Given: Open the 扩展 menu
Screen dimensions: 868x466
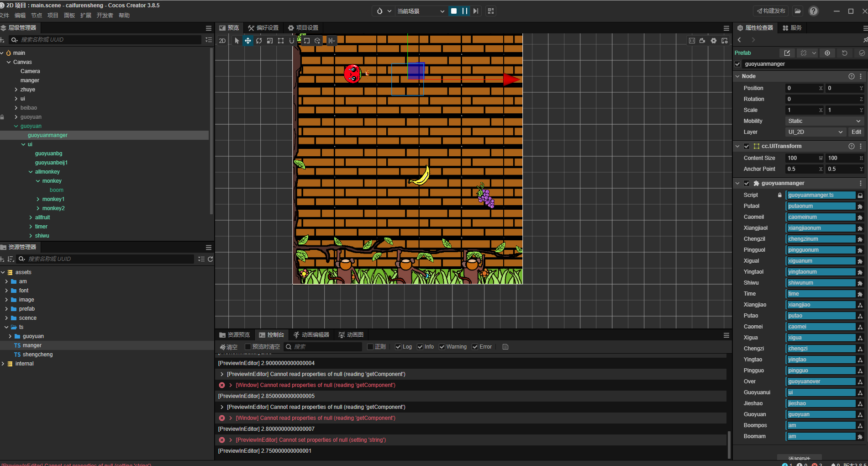Looking at the screenshot, I should click(86, 16).
